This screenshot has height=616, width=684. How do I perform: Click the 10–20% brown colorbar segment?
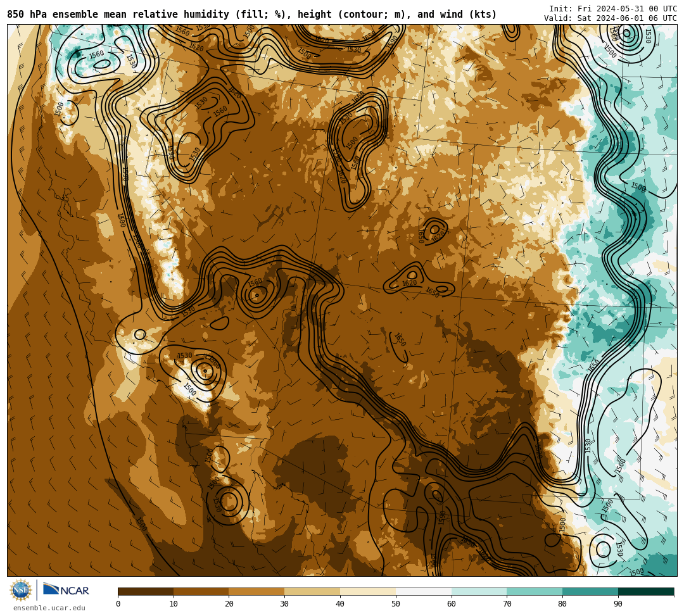(x=201, y=591)
